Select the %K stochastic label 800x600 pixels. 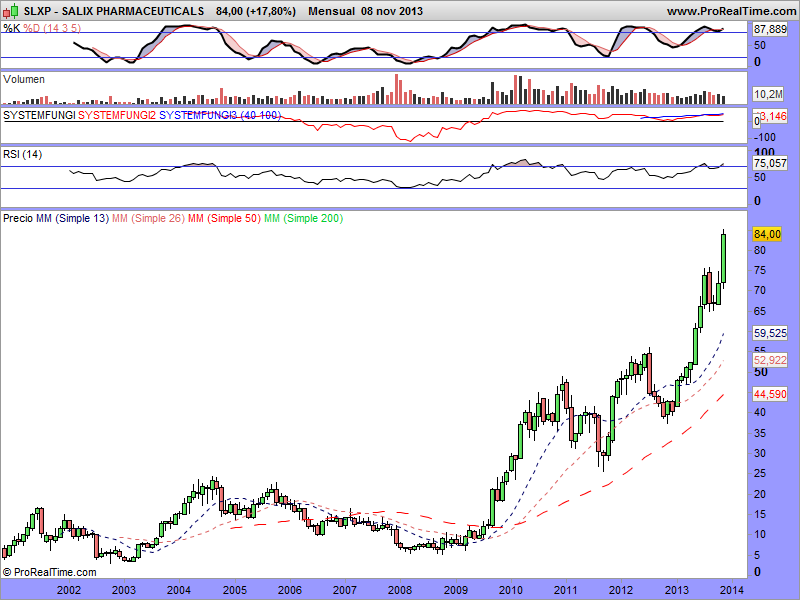12,28
